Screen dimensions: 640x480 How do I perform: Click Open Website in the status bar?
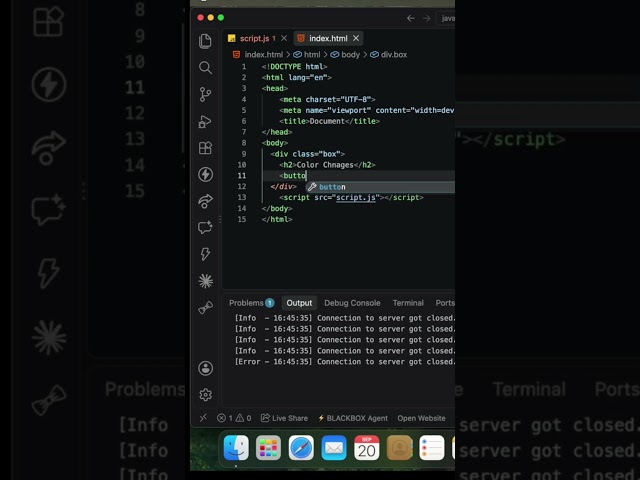pos(421,418)
